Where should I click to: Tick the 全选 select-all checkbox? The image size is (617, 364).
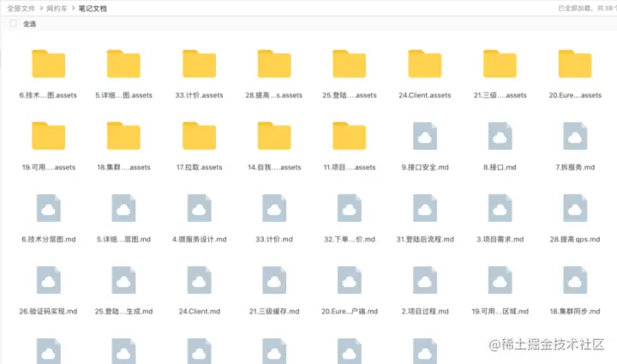tap(13, 24)
